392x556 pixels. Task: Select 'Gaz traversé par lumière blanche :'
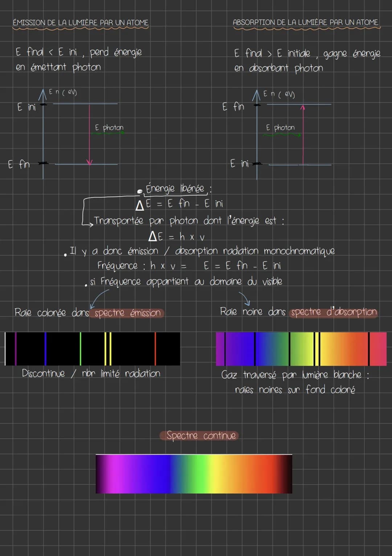pyautogui.click(x=295, y=375)
